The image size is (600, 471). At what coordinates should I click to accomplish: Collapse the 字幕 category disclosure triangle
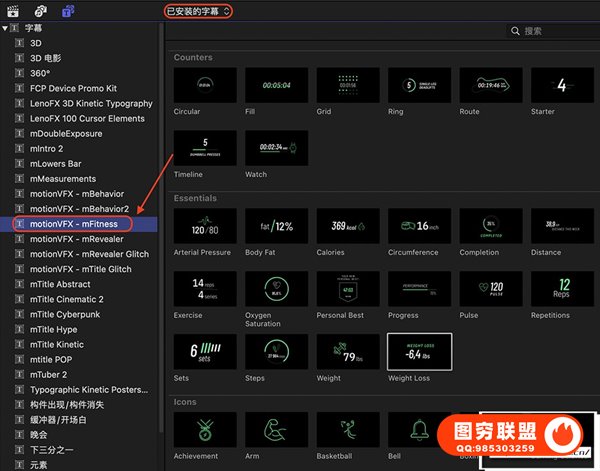[5, 29]
